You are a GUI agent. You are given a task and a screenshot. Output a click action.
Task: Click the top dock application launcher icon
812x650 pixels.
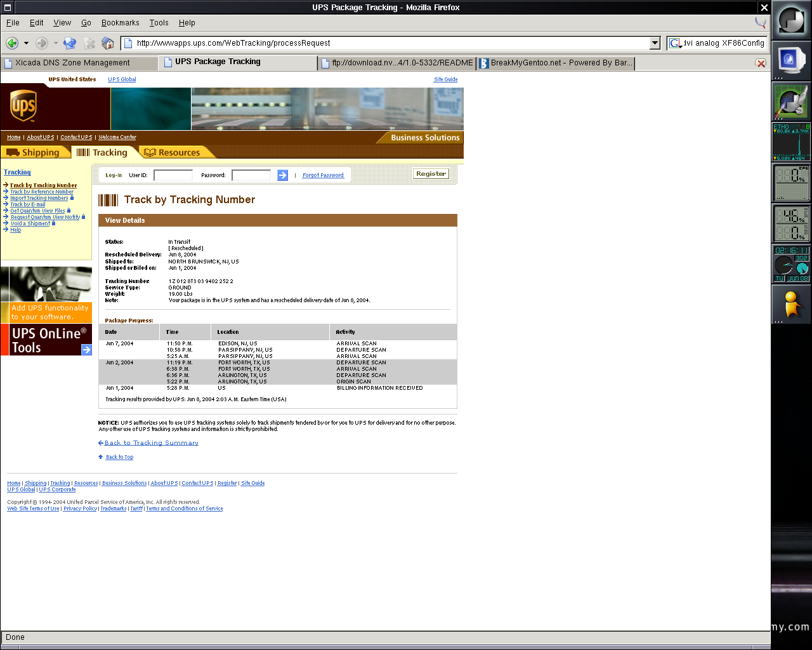click(791, 21)
